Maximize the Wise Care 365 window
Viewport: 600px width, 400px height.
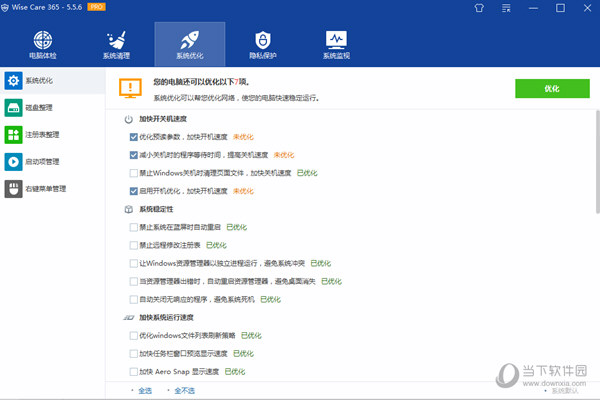click(x=560, y=8)
